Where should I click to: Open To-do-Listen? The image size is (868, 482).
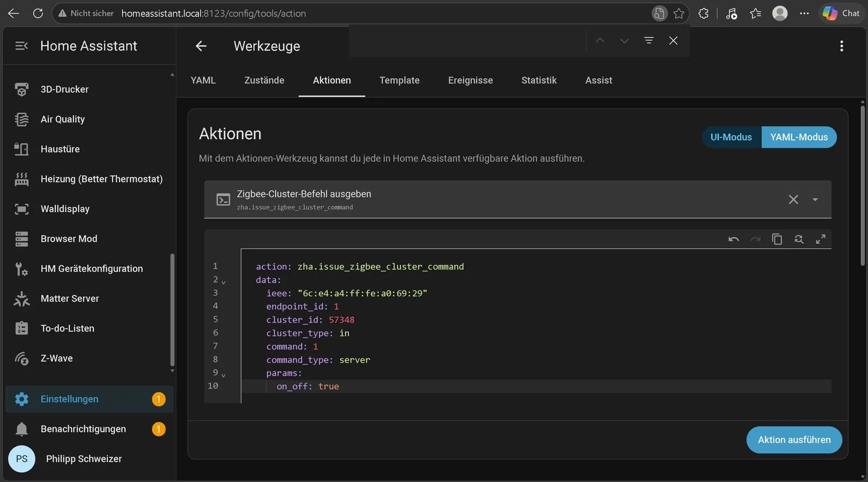(90, 328)
